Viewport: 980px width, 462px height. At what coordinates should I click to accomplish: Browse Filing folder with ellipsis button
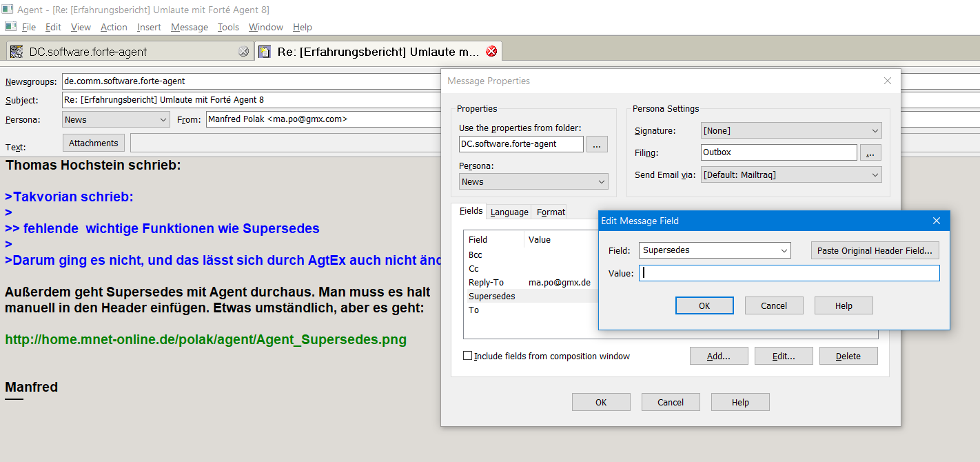tap(871, 152)
